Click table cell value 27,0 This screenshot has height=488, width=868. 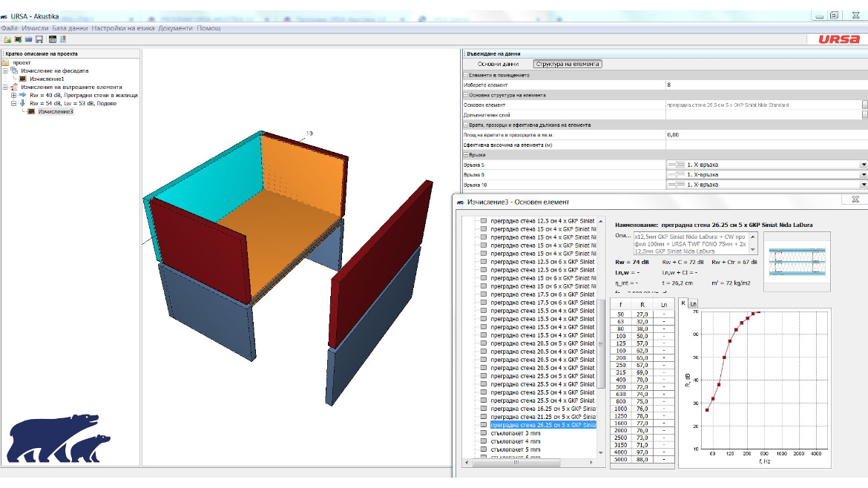[642, 314]
